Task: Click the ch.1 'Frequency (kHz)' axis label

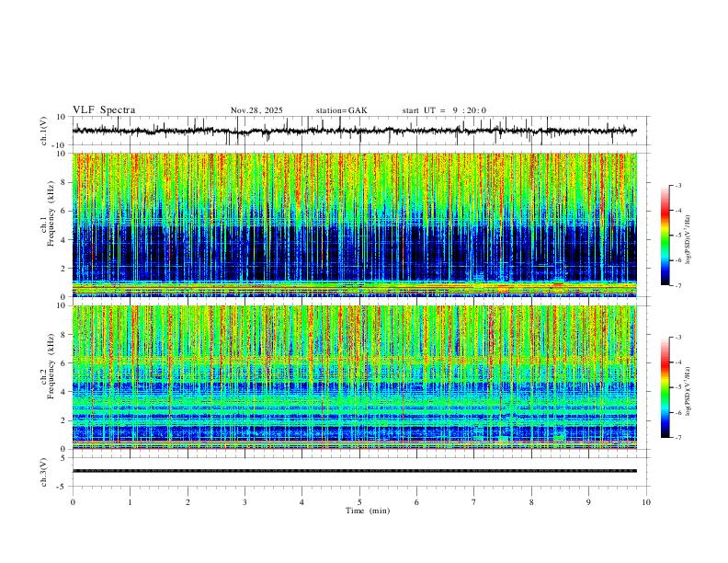Action: click(51, 214)
